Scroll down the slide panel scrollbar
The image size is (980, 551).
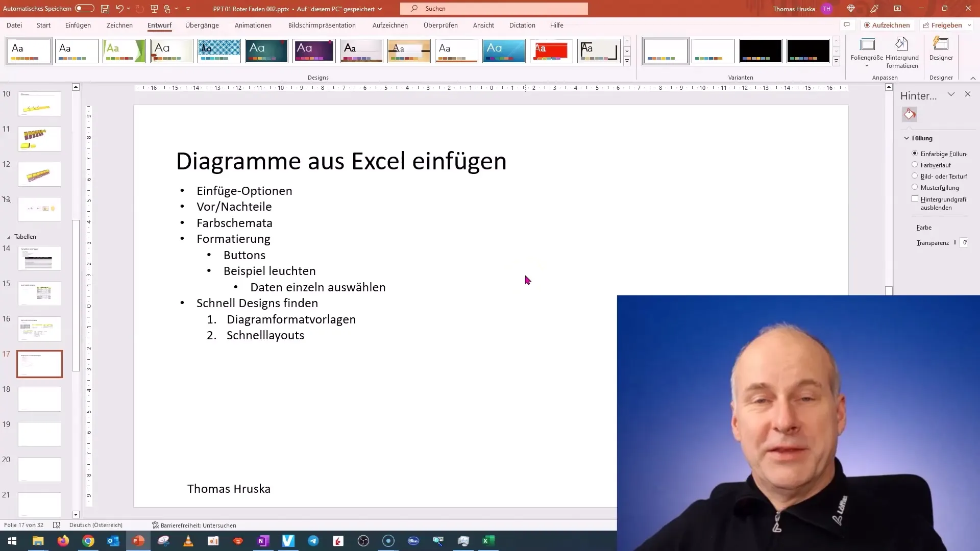(76, 514)
